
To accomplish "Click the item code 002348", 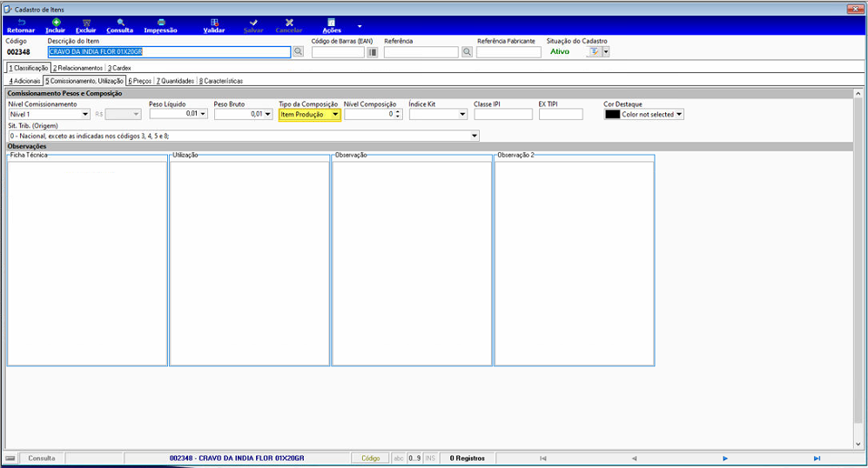I will pyautogui.click(x=18, y=52).
